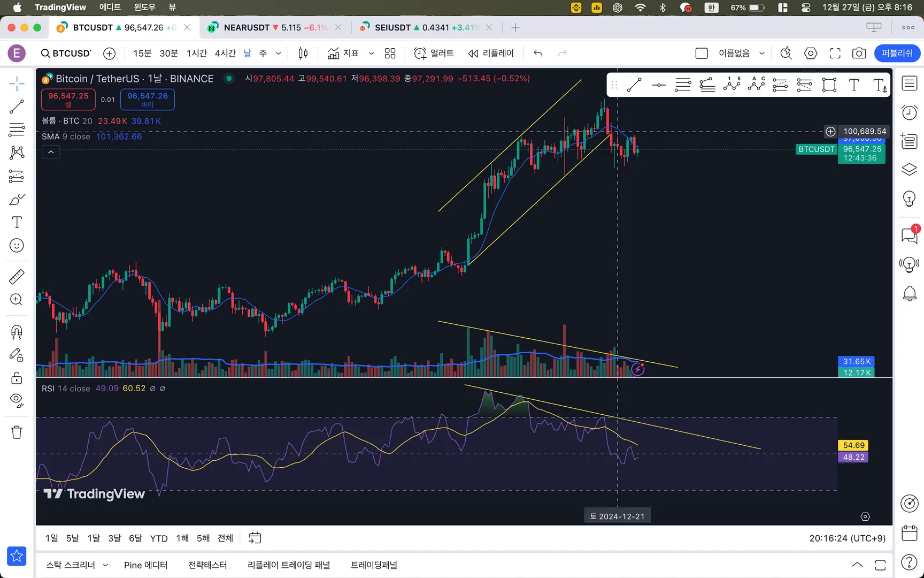Enter fullscreen chart mode

point(835,54)
